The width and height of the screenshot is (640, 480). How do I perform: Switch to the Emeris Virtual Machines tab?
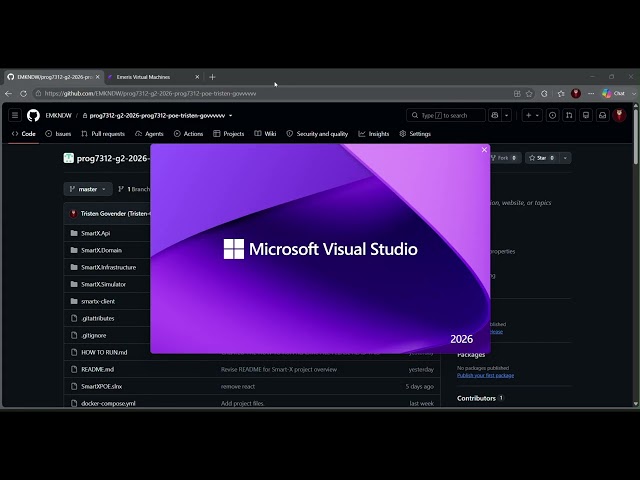[153, 77]
